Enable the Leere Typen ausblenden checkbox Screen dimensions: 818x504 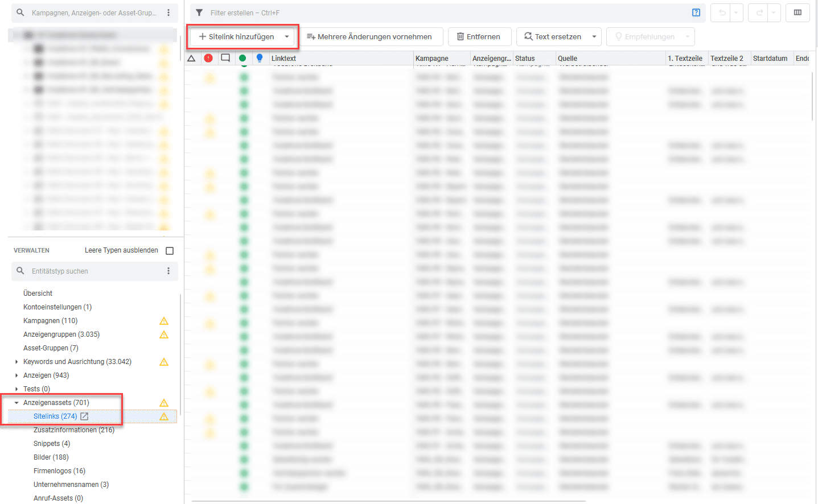[169, 250]
